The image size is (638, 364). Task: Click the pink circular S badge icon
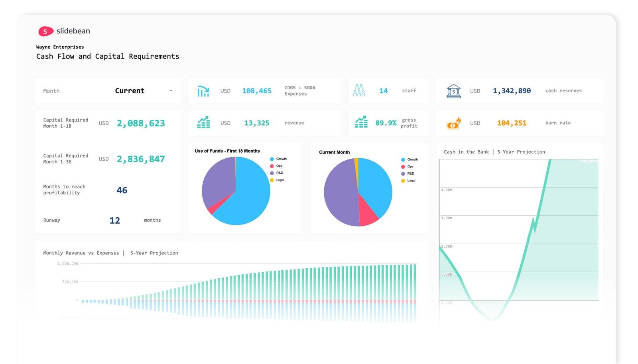click(45, 31)
